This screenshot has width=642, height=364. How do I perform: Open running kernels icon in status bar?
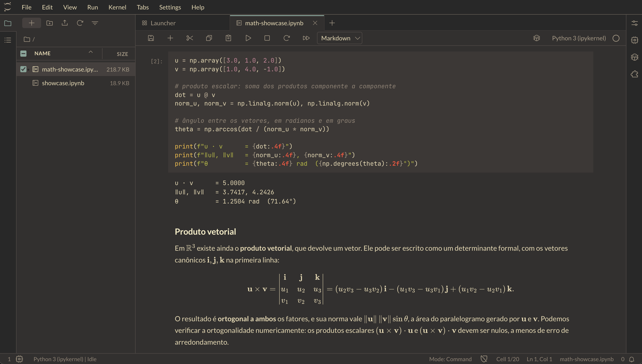coord(19,359)
